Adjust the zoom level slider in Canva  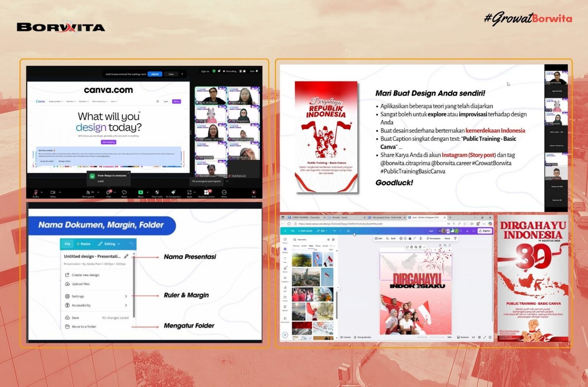point(428,337)
